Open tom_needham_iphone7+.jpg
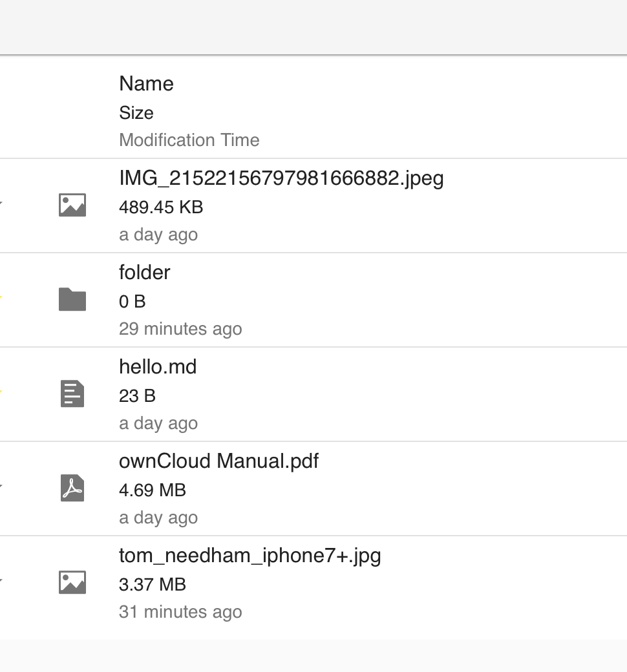 coord(250,556)
